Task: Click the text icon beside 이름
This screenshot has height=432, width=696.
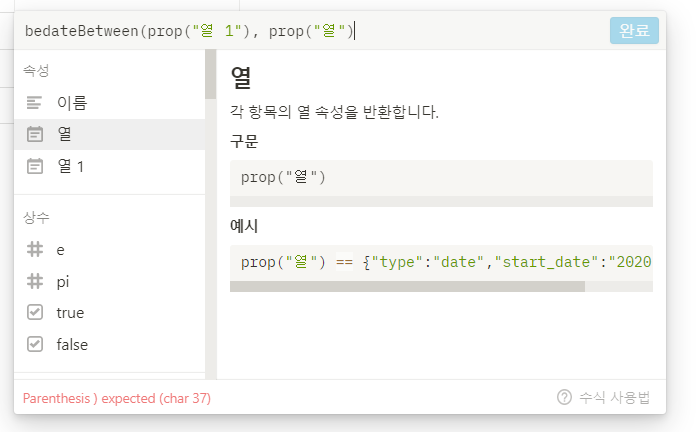Action: coord(34,103)
